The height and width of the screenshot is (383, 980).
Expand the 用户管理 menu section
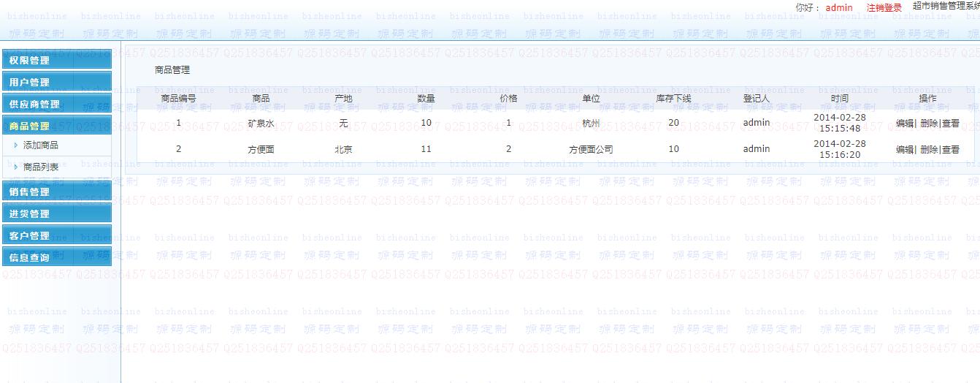click(x=56, y=82)
